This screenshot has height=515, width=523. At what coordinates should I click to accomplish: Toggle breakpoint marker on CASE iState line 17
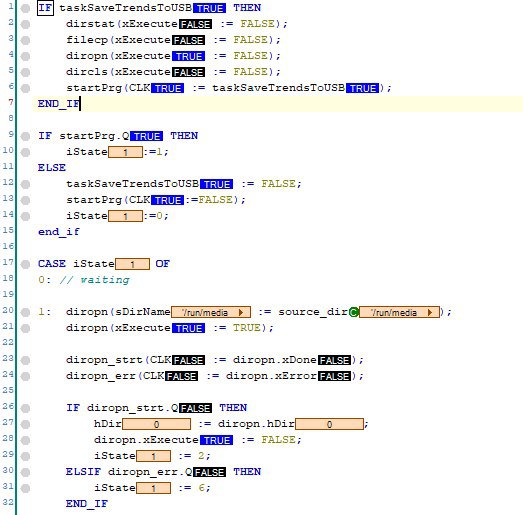tap(25, 265)
